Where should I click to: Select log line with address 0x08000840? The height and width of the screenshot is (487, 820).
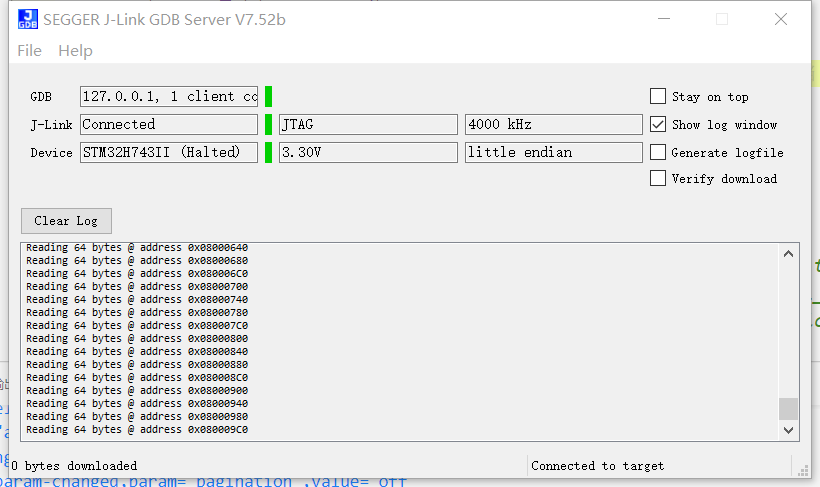pos(137,352)
